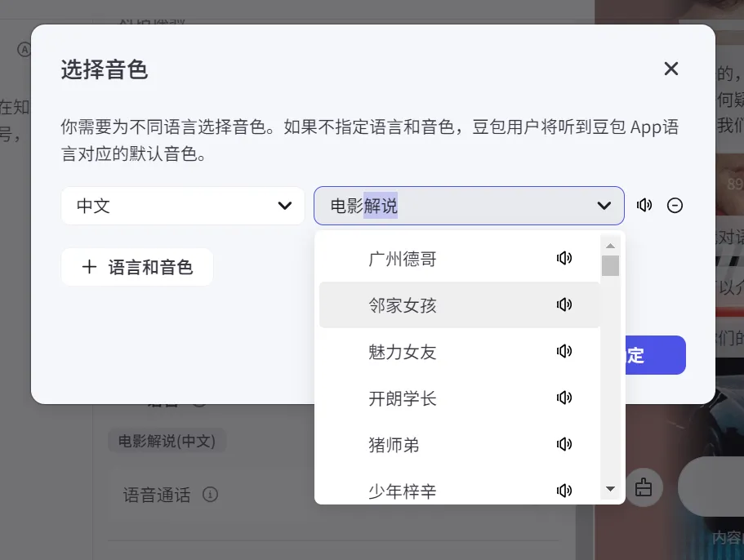Pick 魅力女友 in the voice list
The height and width of the screenshot is (560, 744).
403,352
